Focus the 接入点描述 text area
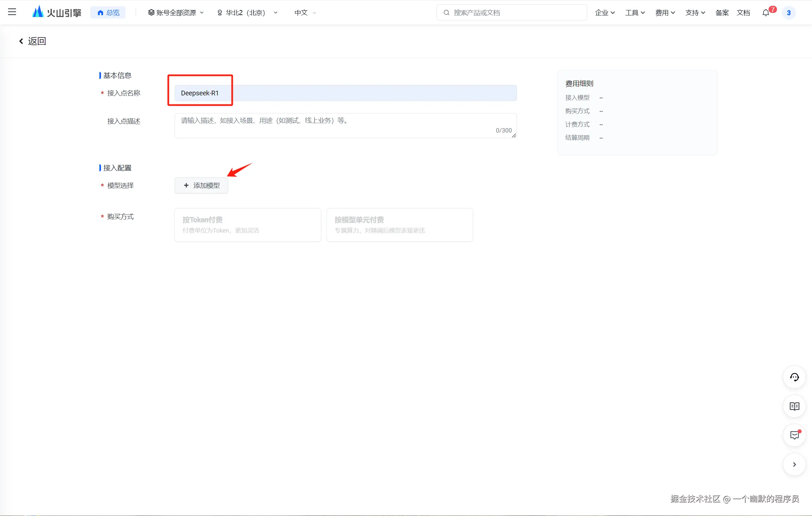Viewport: 812px width, 516px height. [345, 125]
